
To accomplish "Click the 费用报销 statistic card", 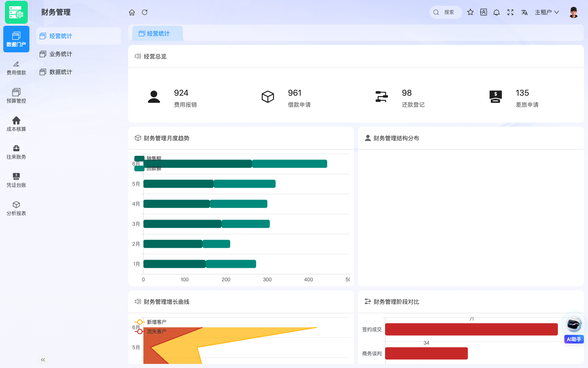I will (x=171, y=98).
